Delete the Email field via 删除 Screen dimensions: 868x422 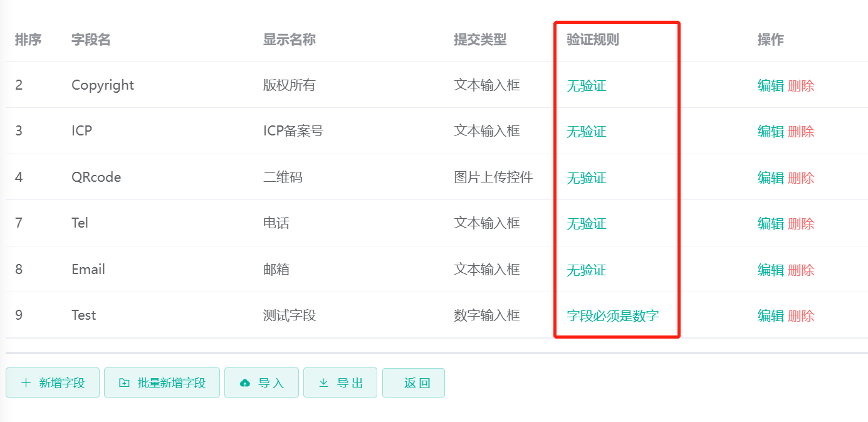(802, 270)
